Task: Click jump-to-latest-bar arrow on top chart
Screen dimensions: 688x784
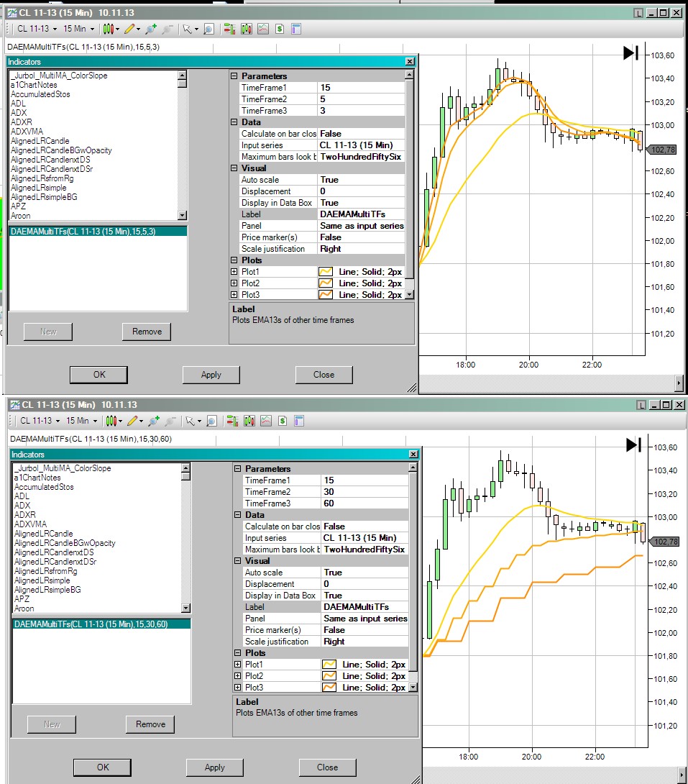Action: (630, 53)
